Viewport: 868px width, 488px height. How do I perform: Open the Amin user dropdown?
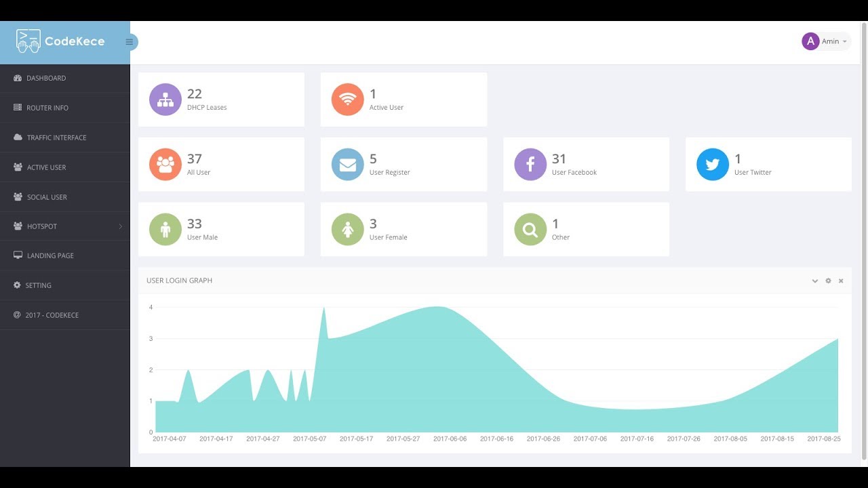(x=826, y=41)
